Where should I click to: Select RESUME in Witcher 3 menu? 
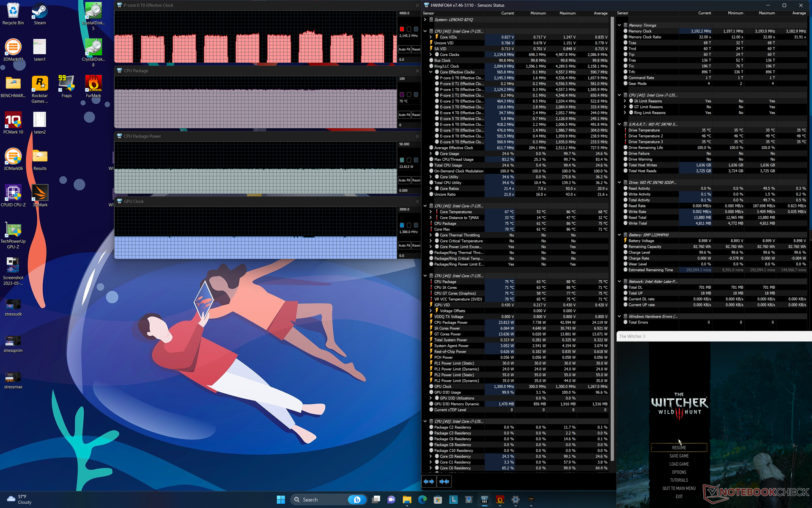tap(679, 447)
